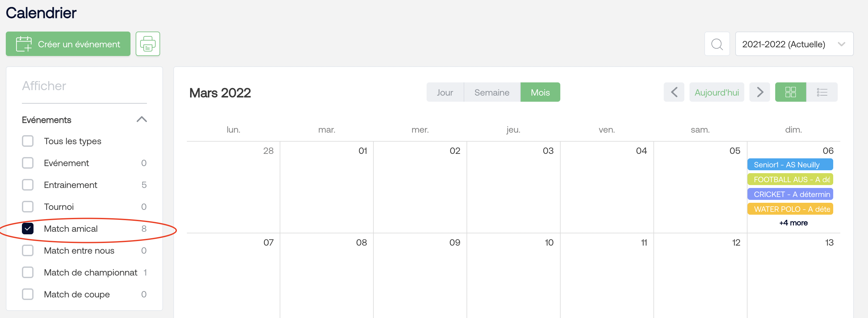The height and width of the screenshot is (318, 868).
Task: Click the Créer un événement button
Action: pyautogui.click(x=68, y=44)
